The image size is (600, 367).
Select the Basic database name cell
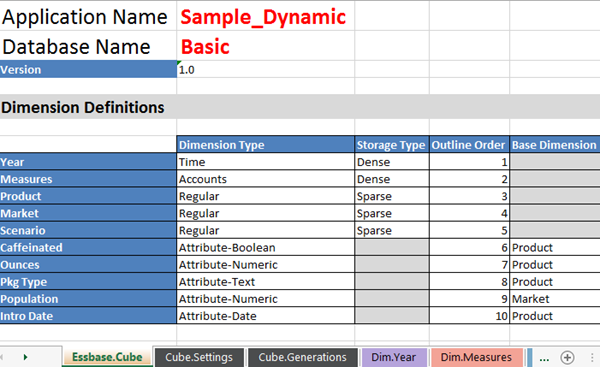tap(266, 46)
